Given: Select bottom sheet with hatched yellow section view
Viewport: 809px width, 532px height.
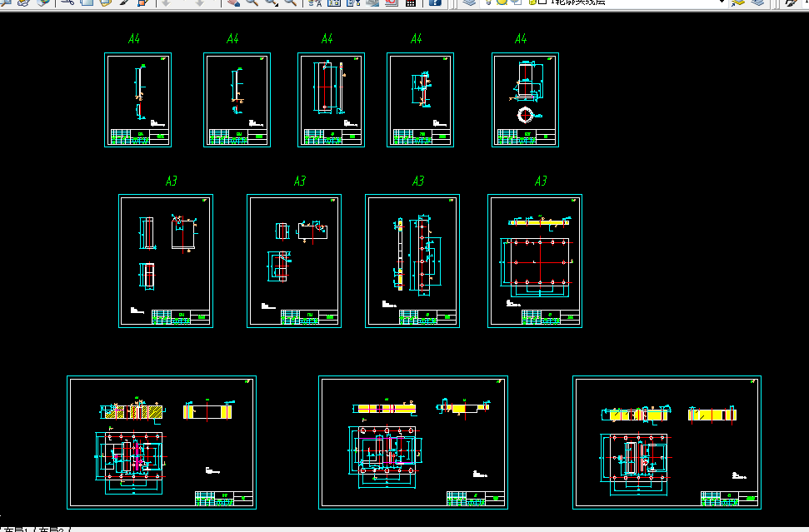Looking at the screenshot, I should (x=162, y=442).
